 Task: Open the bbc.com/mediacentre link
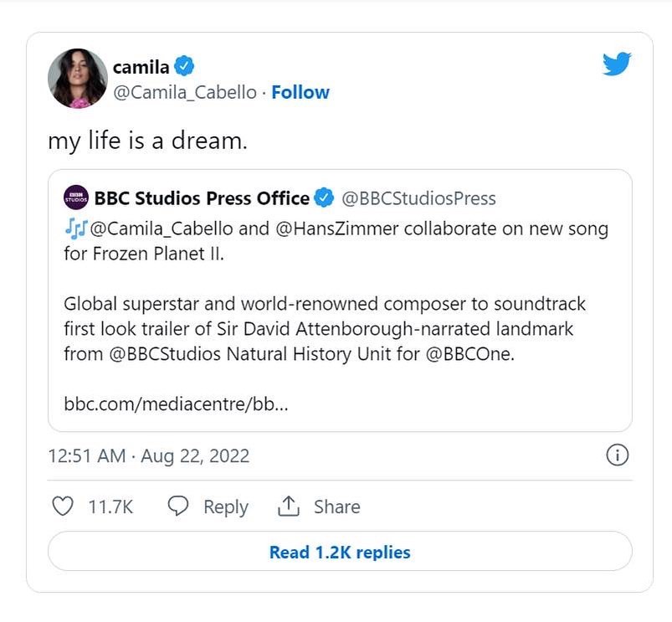coord(176,404)
